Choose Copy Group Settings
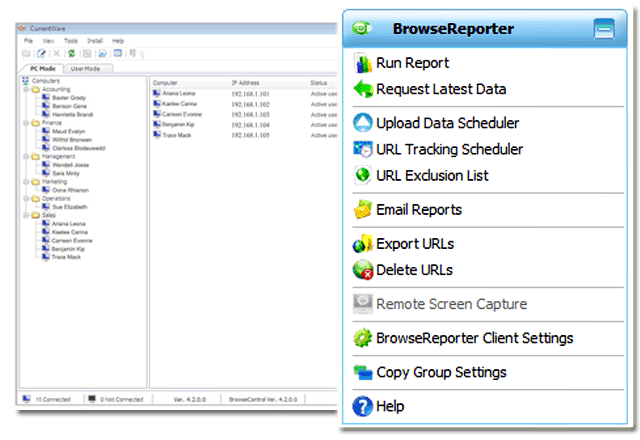Screen dimensions: 640x440 tap(430, 372)
